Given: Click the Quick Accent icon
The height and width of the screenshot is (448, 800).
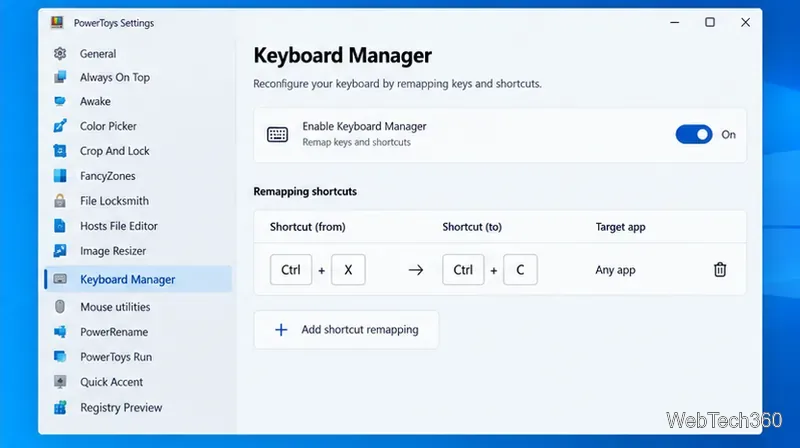Looking at the screenshot, I should (60, 382).
